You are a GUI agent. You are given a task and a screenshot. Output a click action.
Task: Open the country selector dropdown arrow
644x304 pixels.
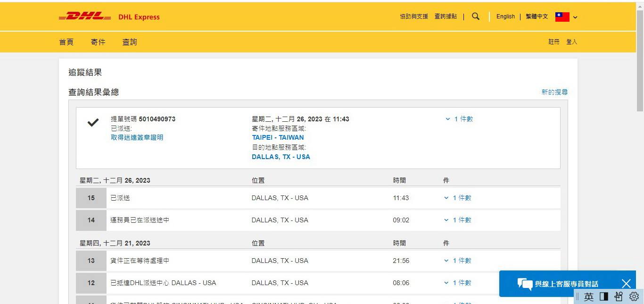pos(575,17)
